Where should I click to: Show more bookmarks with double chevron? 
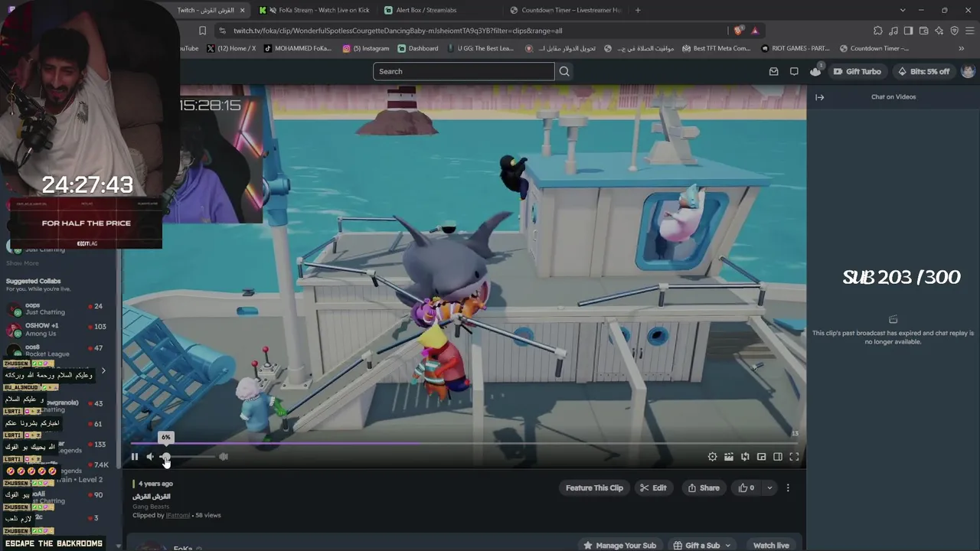coord(962,48)
